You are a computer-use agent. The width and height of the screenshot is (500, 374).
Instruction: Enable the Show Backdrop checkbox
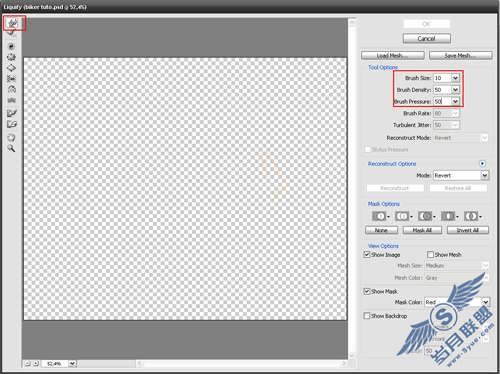[x=367, y=316]
